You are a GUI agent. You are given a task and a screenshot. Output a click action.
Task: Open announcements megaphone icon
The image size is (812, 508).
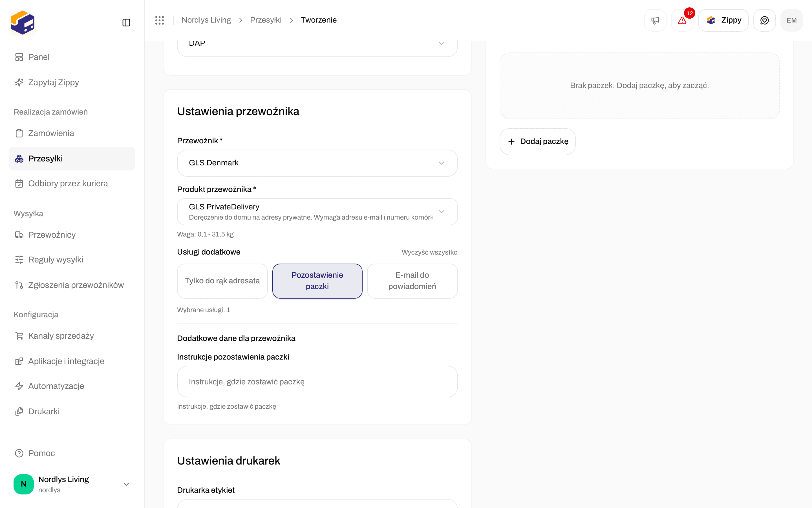(x=655, y=20)
